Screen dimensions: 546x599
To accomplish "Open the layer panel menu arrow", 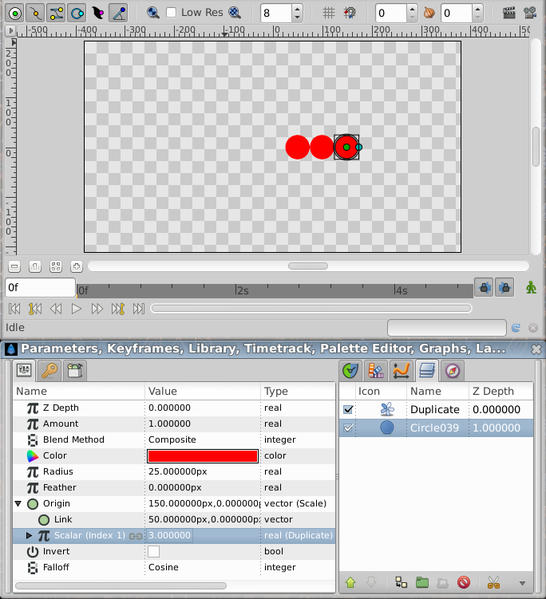I will (522, 583).
